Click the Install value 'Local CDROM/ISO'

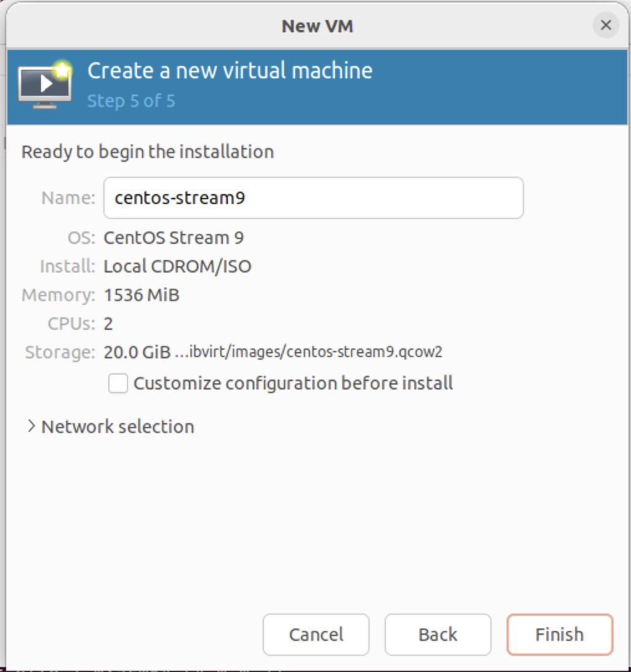click(177, 266)
